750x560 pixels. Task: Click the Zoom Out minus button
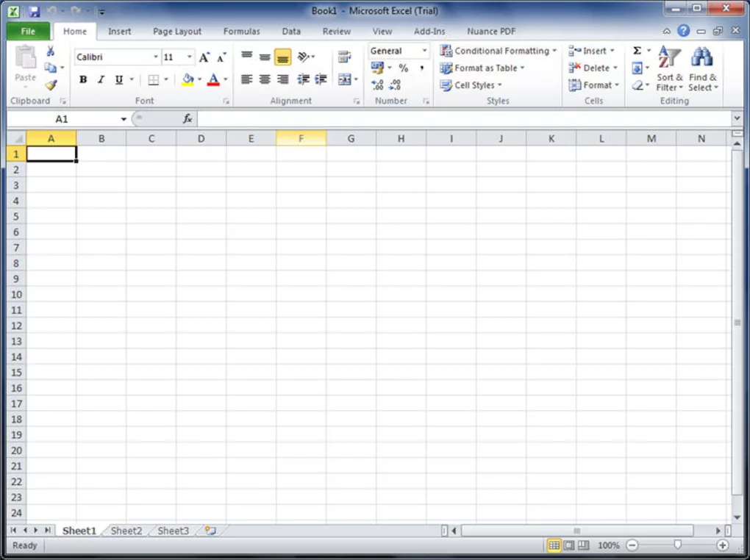pos(632,545)
